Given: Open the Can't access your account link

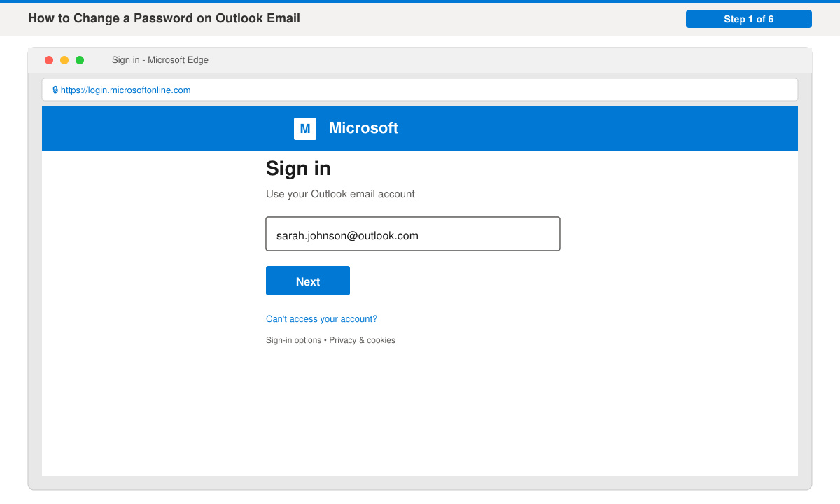Looking at the screenshot, I should pos(321,319).
